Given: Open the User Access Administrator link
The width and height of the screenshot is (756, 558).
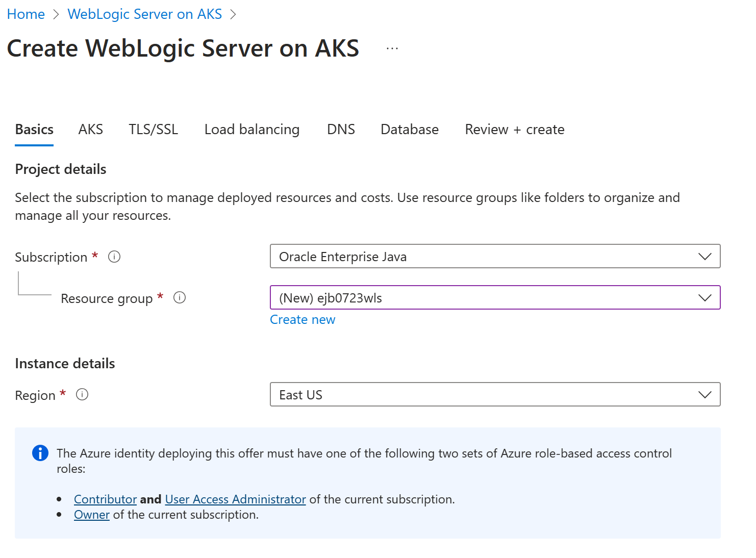Looking at the screenshot, I should pos(236,499).
